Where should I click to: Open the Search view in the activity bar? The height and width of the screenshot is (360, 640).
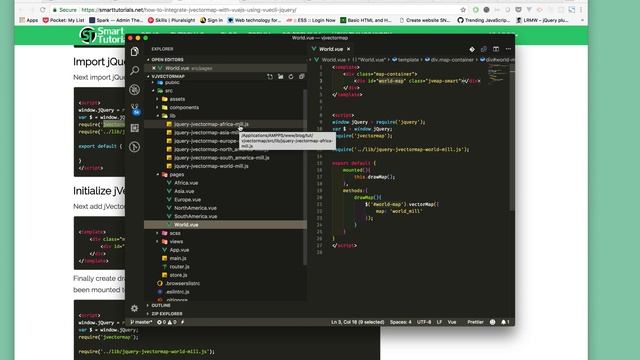click(x=135, y=71)
